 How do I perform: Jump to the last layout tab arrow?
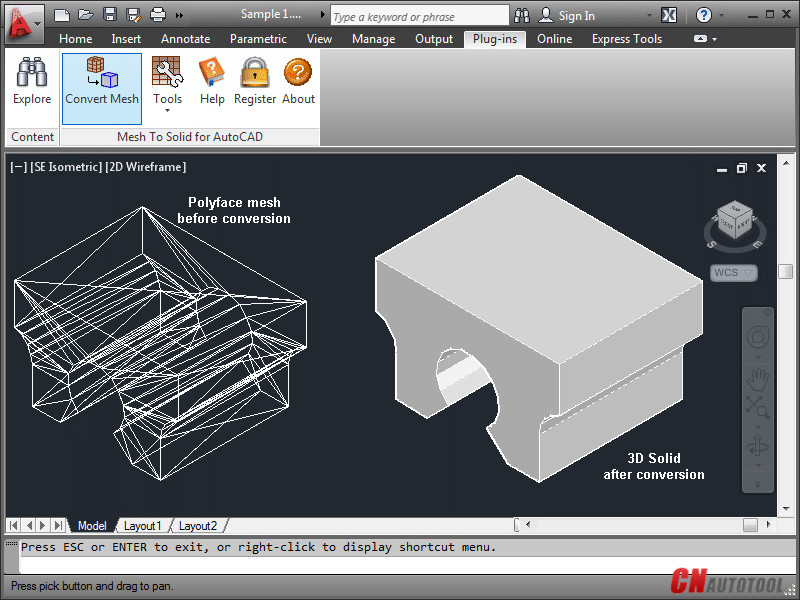coord(59,525)
